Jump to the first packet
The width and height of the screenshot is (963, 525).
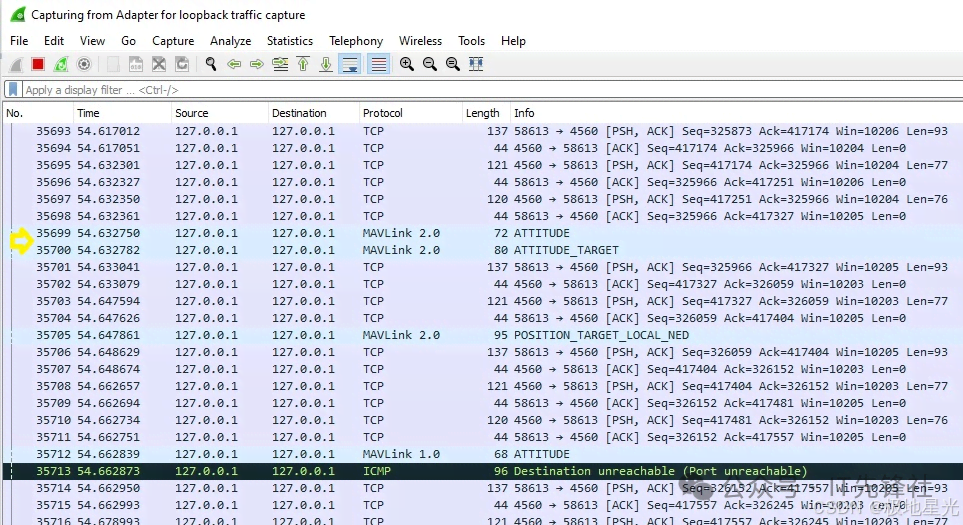click(303, 64)
